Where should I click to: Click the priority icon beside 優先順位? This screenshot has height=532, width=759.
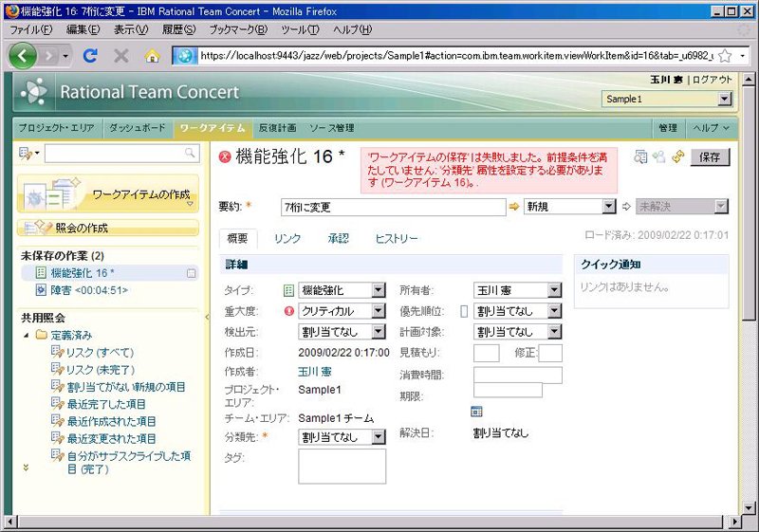click(x=464, y=311)
